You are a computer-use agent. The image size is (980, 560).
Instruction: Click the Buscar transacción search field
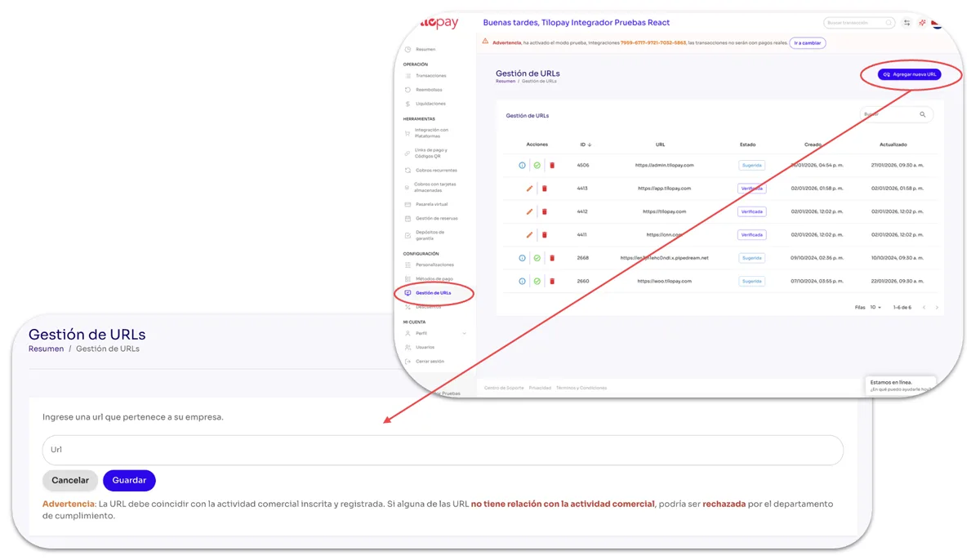tap(859, 23)
